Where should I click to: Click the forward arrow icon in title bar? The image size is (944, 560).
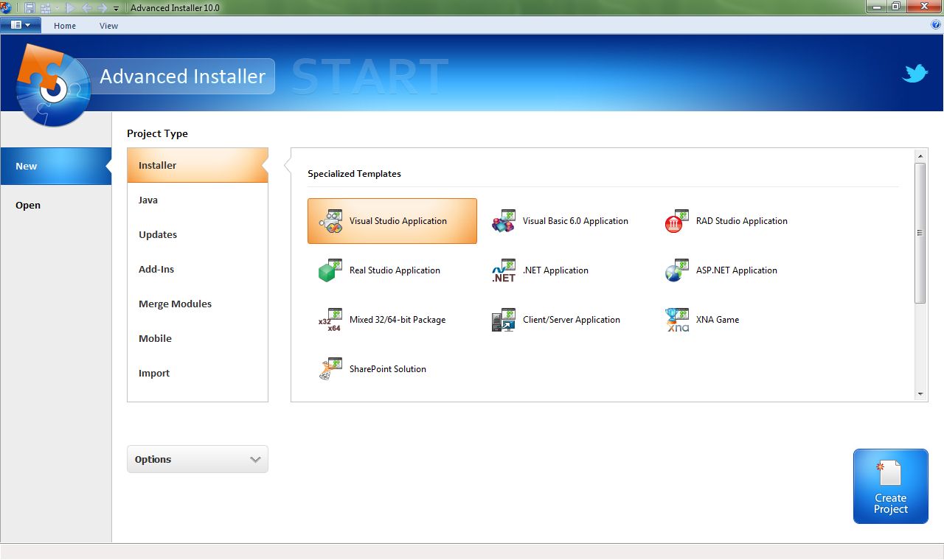tap(102, 7)
